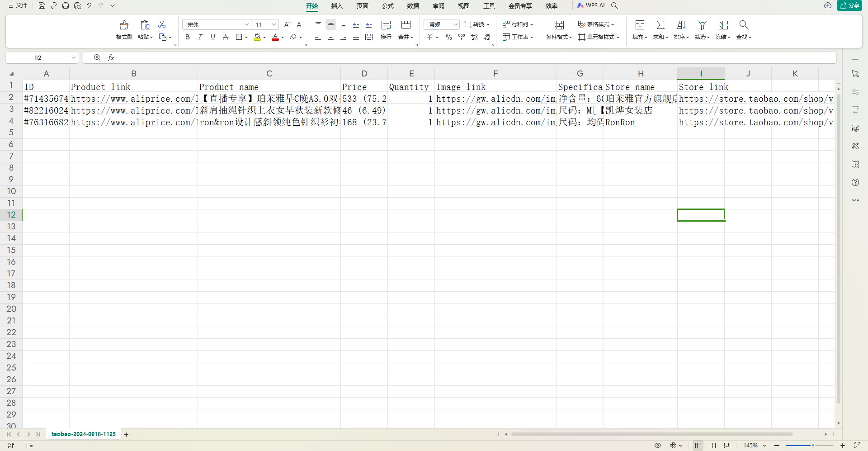Expand the zoom percentage 145% dropdown

pyautogui.click(x=764, y=446)
